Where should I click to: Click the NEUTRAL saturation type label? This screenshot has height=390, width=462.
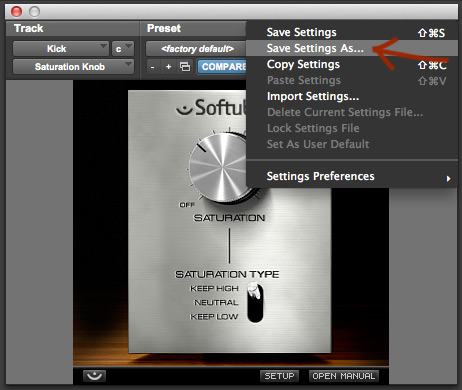pyautogui.click(x=216, y=303)
